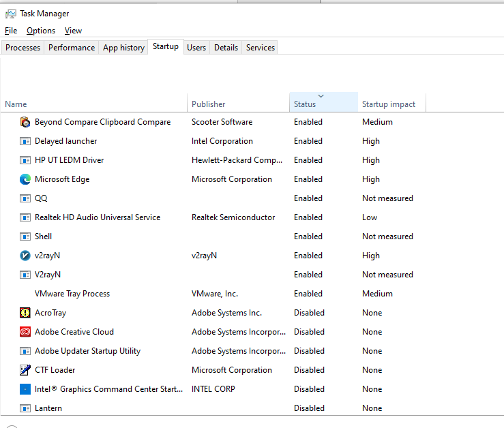The width and height of the screenshot is (504, 428).
Task: Select the AcroTray red icon
Action: click(25, 313)
